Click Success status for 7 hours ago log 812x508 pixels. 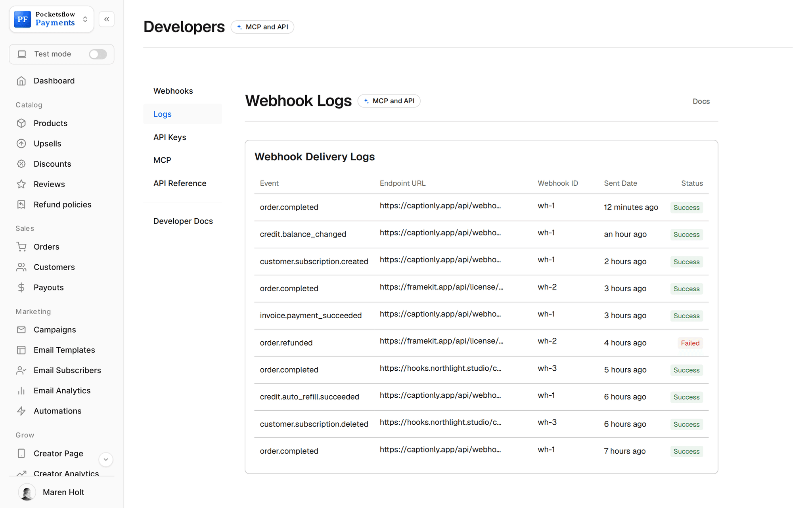[x=686, y=451]
